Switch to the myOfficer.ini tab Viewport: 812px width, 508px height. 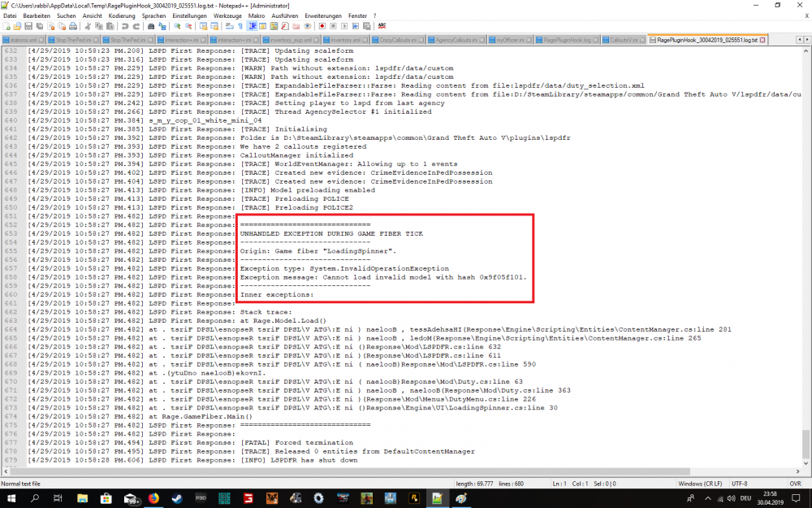[x=510, y=40]
